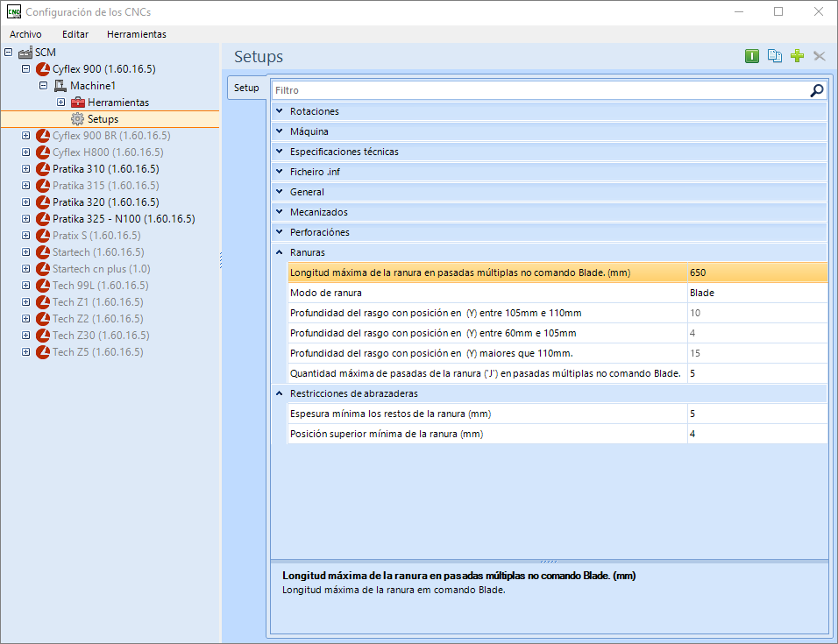Image resolution: width=838 pixels, height=644 pixels.
Task: Click the Cyflex 900 red logo icon
Action: tap(43, 69)
